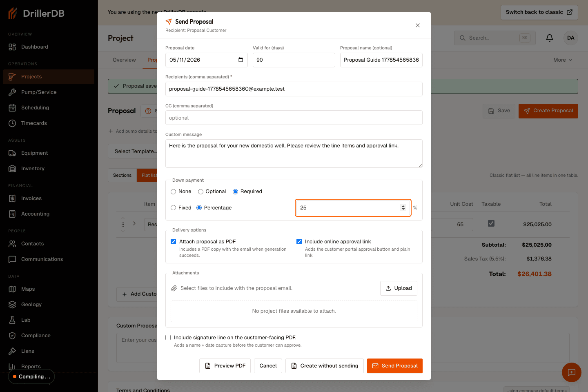Screen dimensions: 588x392
Task: Click the Recipients email field
Action: 294,89
